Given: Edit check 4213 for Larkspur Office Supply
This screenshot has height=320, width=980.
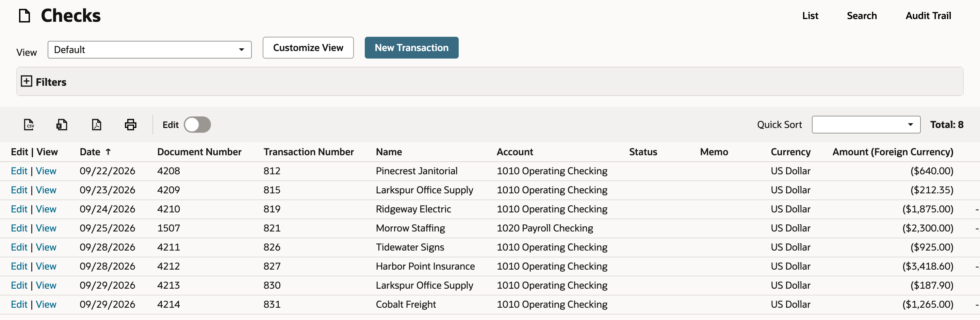Looking at the screenshot, I should (19, 285).
